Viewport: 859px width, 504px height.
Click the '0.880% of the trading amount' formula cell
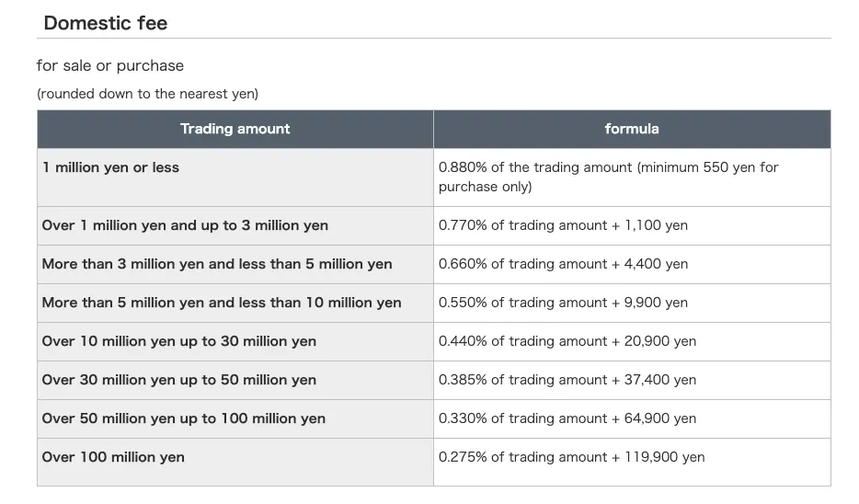tap(632, 178)
